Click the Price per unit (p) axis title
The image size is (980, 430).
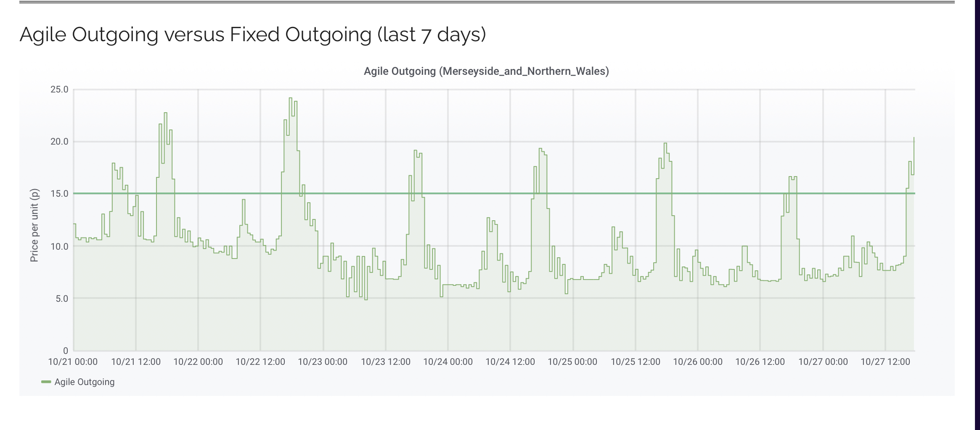[34, 225]
